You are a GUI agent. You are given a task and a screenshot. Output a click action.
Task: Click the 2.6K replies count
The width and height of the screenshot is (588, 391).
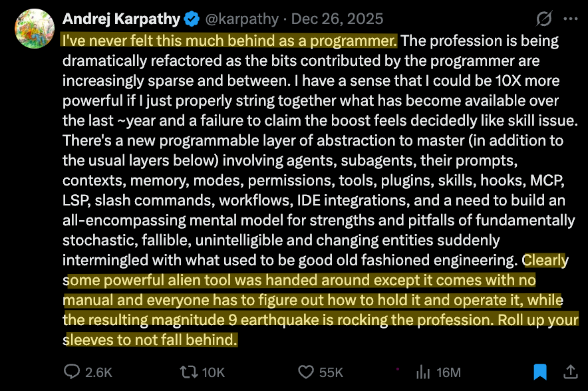tap(98, 372)
